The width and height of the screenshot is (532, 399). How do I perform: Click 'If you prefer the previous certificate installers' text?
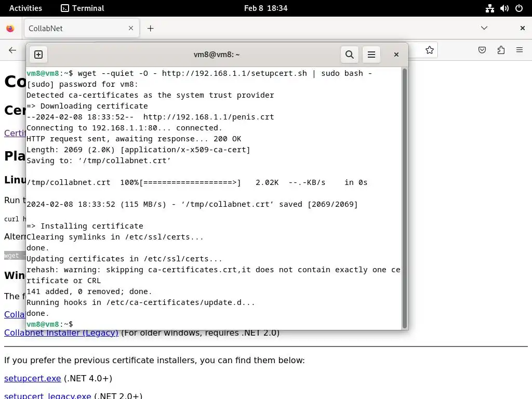tap(154, 361)
